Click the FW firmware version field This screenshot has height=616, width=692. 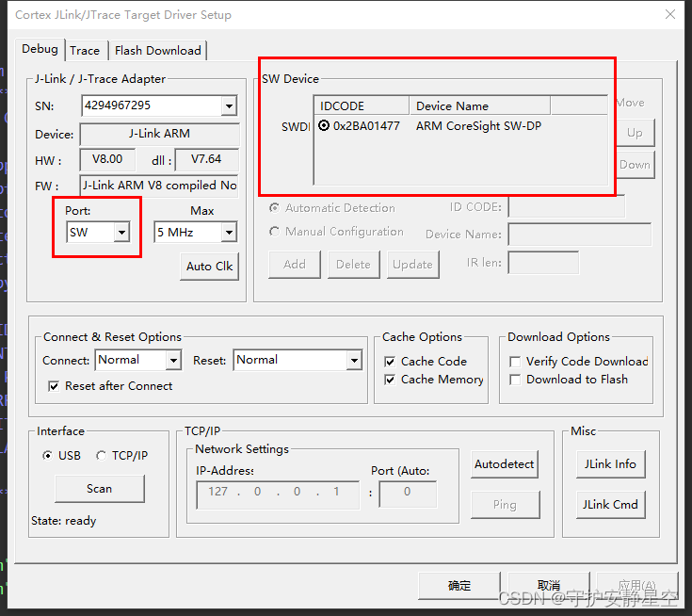click(159, 186)
